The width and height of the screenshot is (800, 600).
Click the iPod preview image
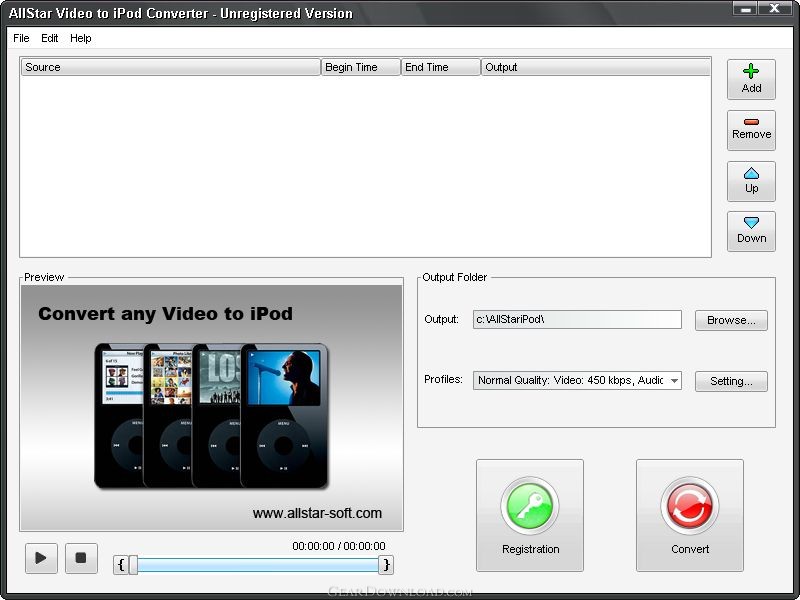click(212, 408)
